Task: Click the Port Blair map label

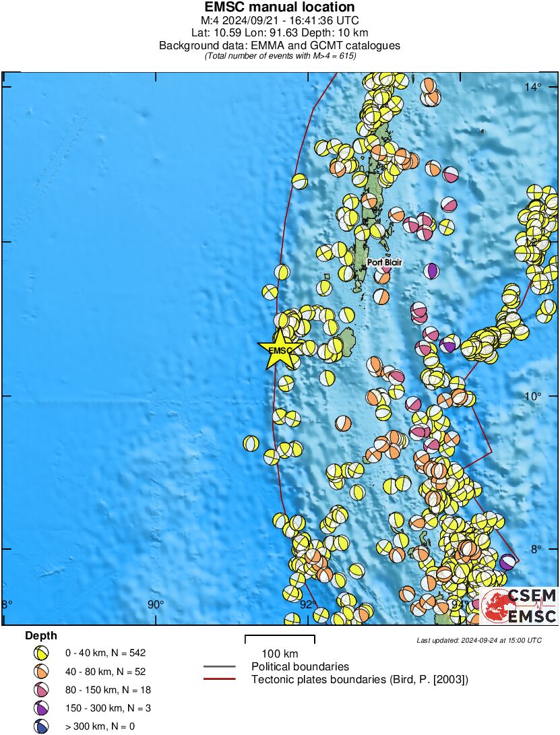Action: pos(384,262)
